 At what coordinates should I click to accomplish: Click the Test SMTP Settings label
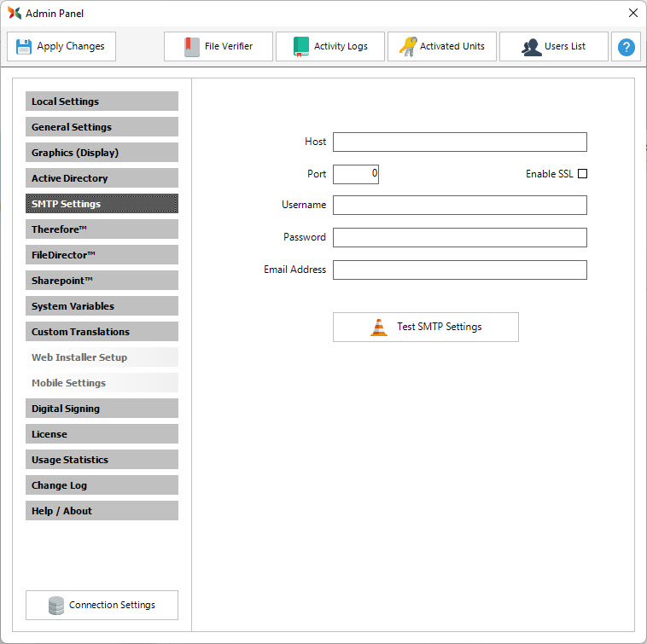pos(440,327)
